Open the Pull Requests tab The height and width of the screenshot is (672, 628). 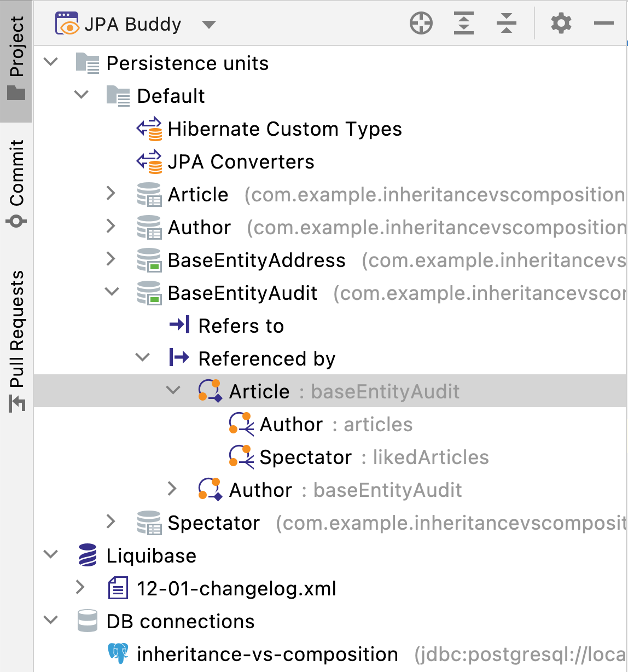(16, 334)
